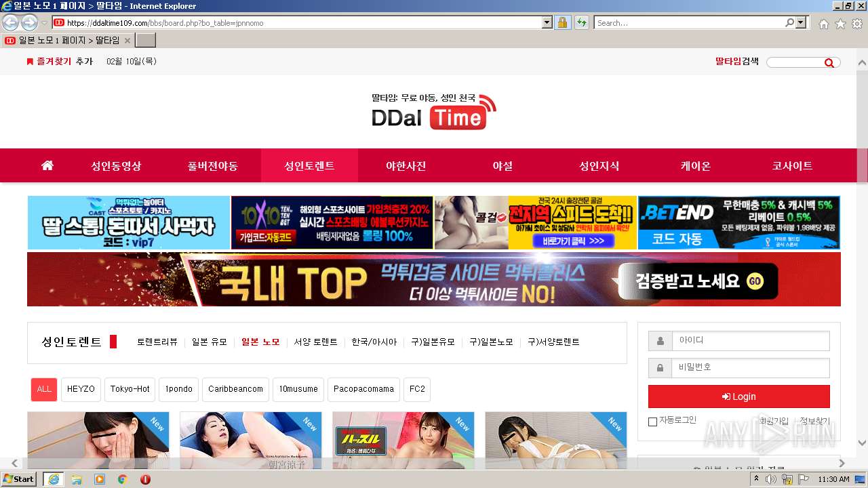The width and height of the screenshot is (868, 488).
Task: Click the BETEND 코드 자동 banner
Action: coord(739,223)
